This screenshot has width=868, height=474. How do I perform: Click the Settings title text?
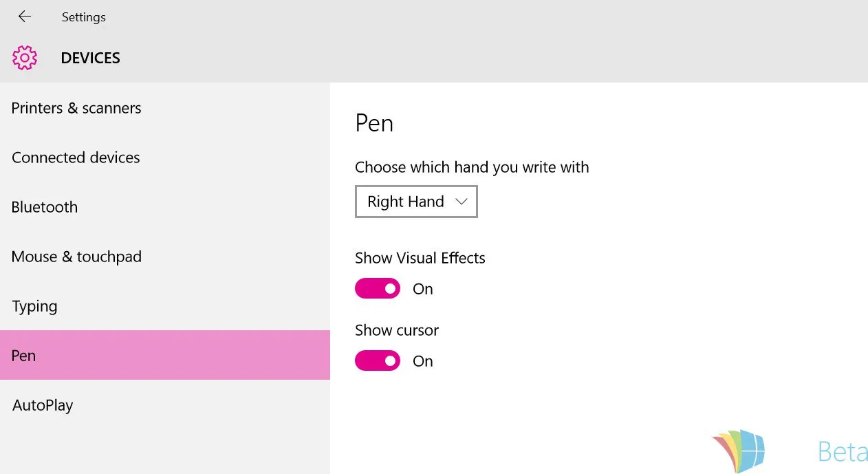[x=84, y=17]
